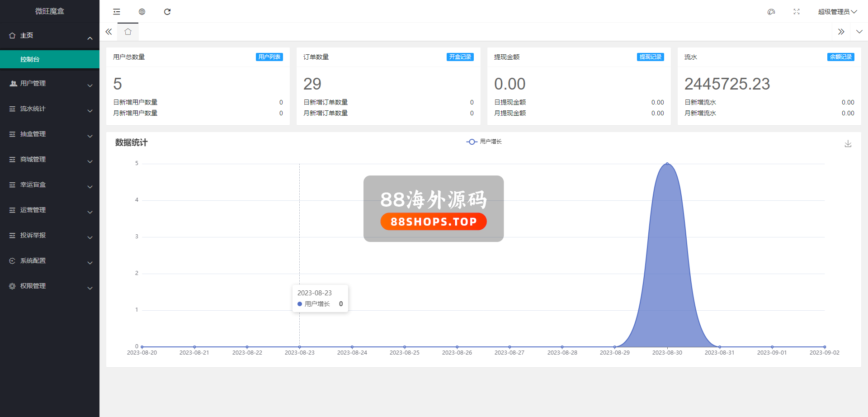Expand the 系统配置 sidebar menu
The width and height of the screenshot is (868, 417).
pyautogui.click(x=50, y=261)
